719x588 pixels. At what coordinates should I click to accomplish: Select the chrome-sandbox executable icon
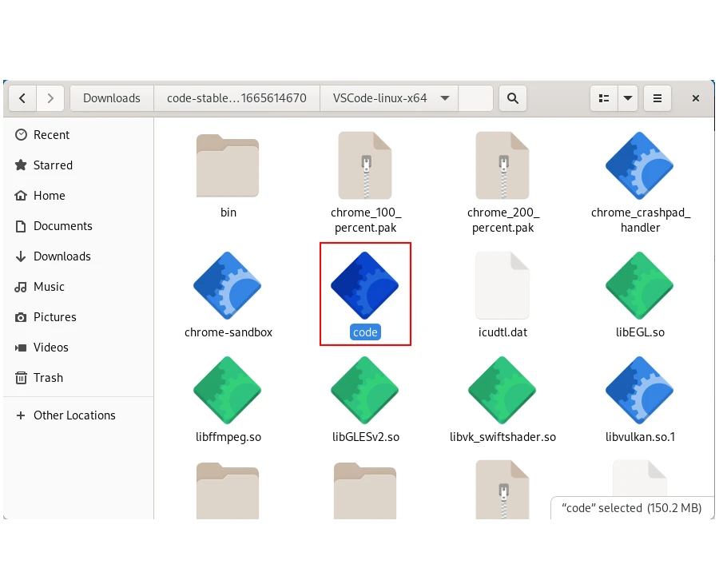[x=228, y=285]
